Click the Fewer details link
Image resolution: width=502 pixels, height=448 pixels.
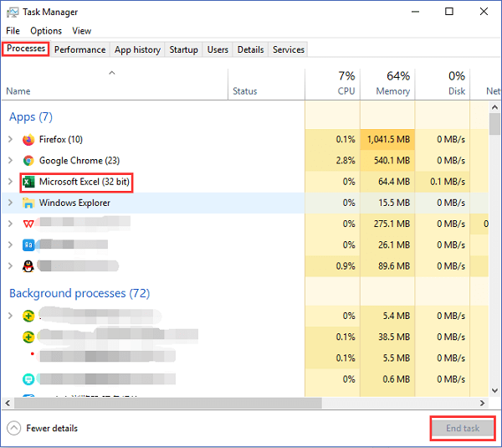52,428
